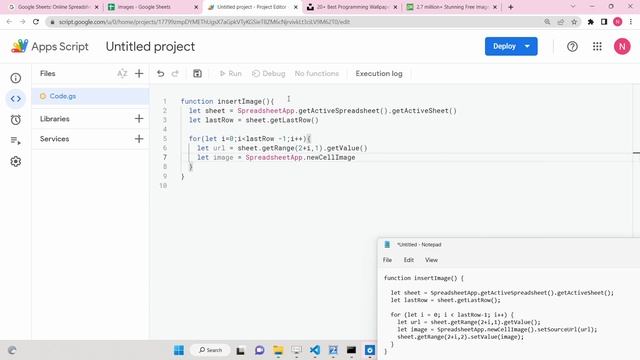Bookmark this page with star icon

point(574,22)
